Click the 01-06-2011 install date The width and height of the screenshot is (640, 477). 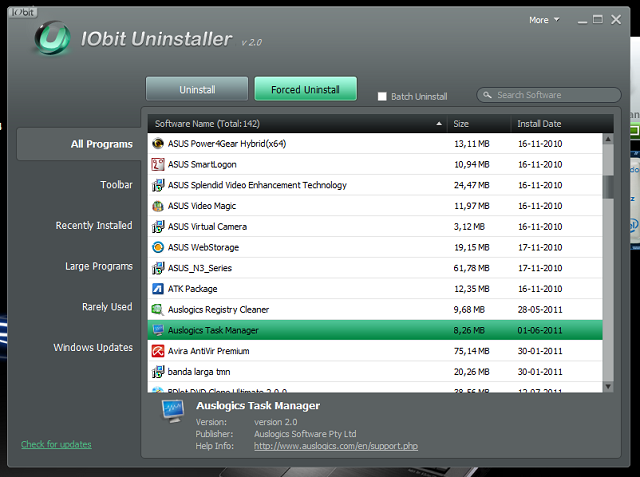point(540,330)
